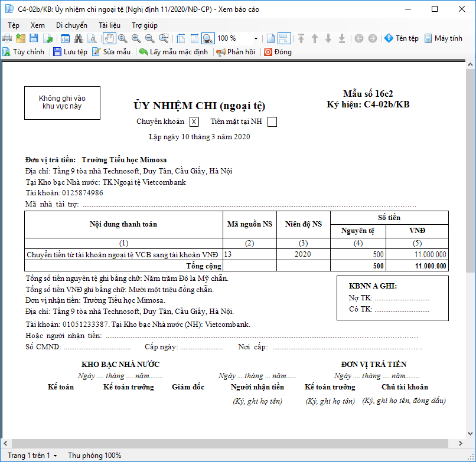Select the hand pan tool
This screenshot has width=476, height=462.
click(x=109, y=38)
